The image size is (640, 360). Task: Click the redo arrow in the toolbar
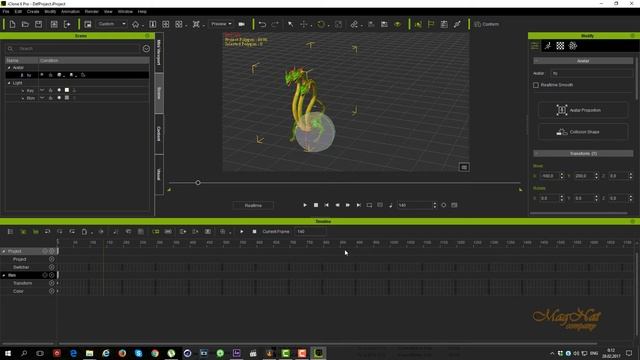276,24
